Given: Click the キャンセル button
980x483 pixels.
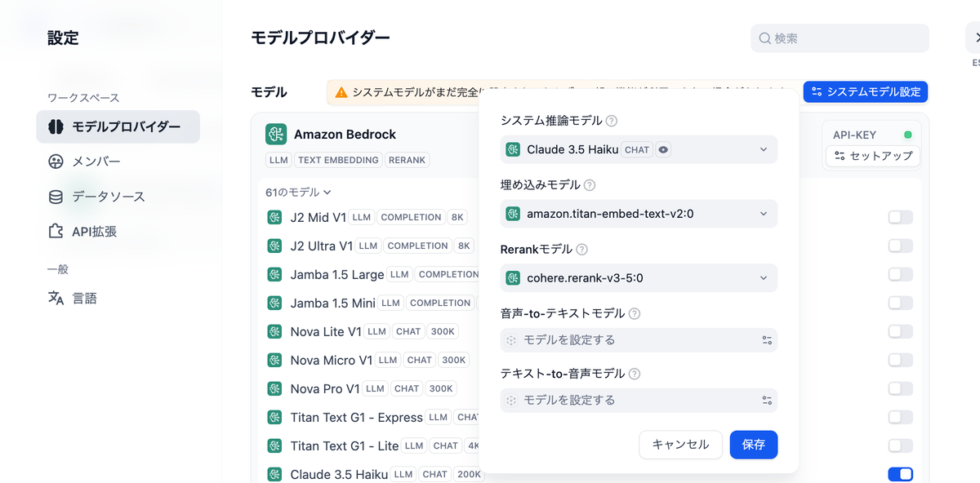Looking at the screenshot, I should click(x=680, y=445).
